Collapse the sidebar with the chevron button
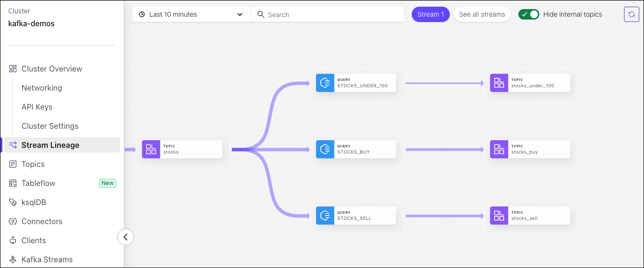Image resolution: width=644 pixels, height=268 pixels. point(126,237)
